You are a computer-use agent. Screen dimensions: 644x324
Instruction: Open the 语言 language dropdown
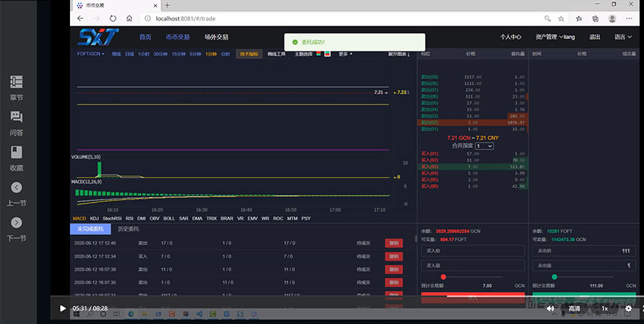(623, 37)
